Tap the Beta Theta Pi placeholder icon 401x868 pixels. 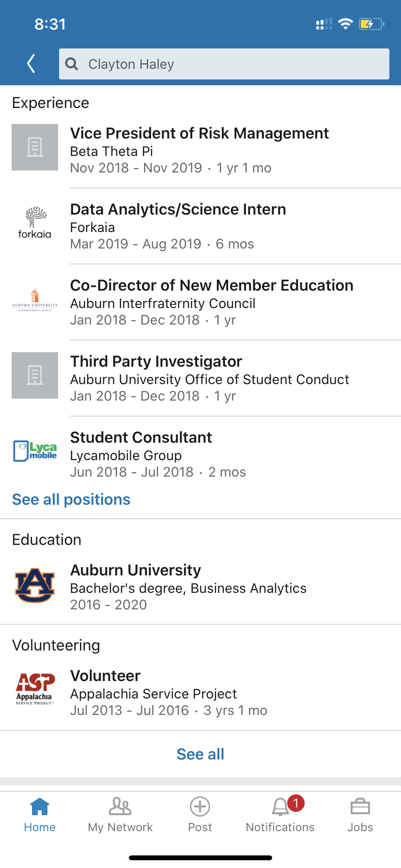[x=35, y=147]
